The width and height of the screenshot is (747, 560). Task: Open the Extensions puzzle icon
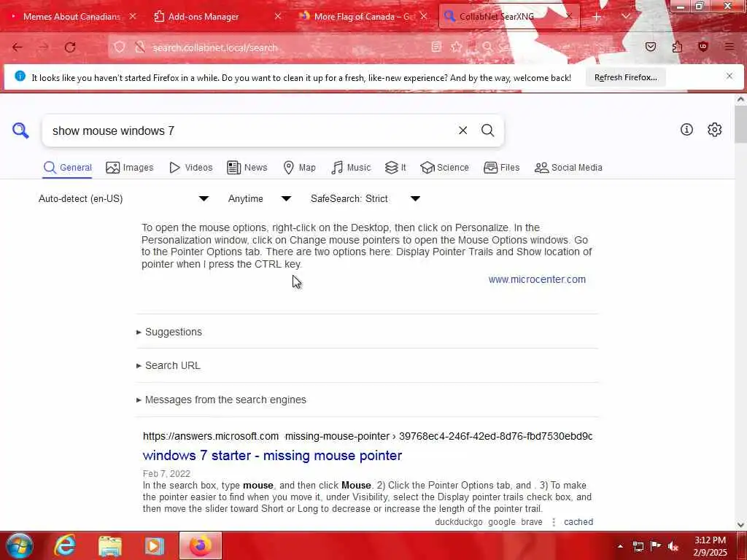point(677,47)
